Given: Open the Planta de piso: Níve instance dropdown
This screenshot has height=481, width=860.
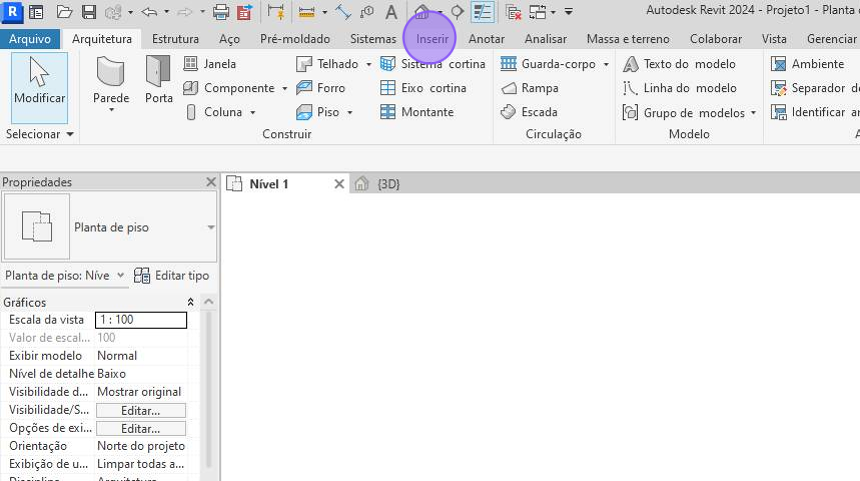Looking at the screenshot, I should pyautogui.click(x=120, y=275).
